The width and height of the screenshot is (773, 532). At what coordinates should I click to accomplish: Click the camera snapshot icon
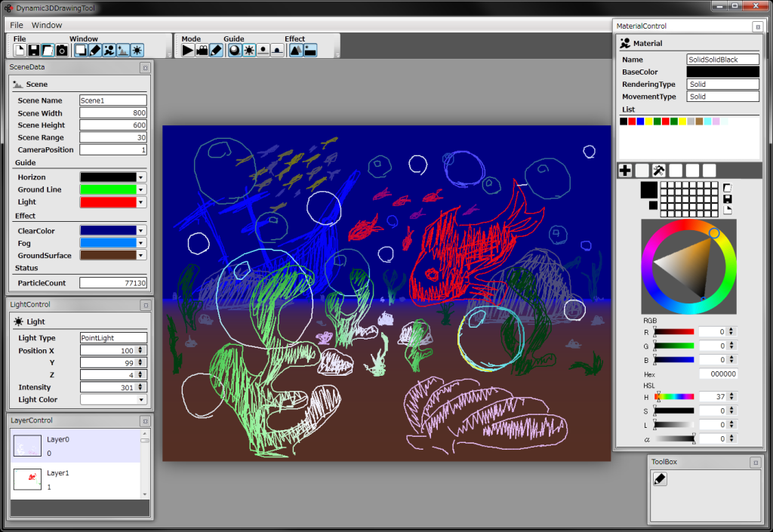tap(62, 51)
